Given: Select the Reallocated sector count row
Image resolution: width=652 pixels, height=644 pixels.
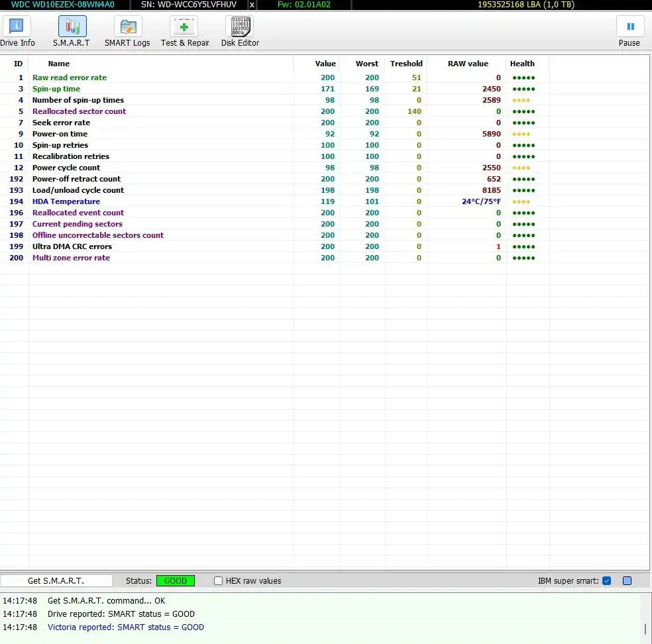Looking at the screenshot, I should 79,111.
